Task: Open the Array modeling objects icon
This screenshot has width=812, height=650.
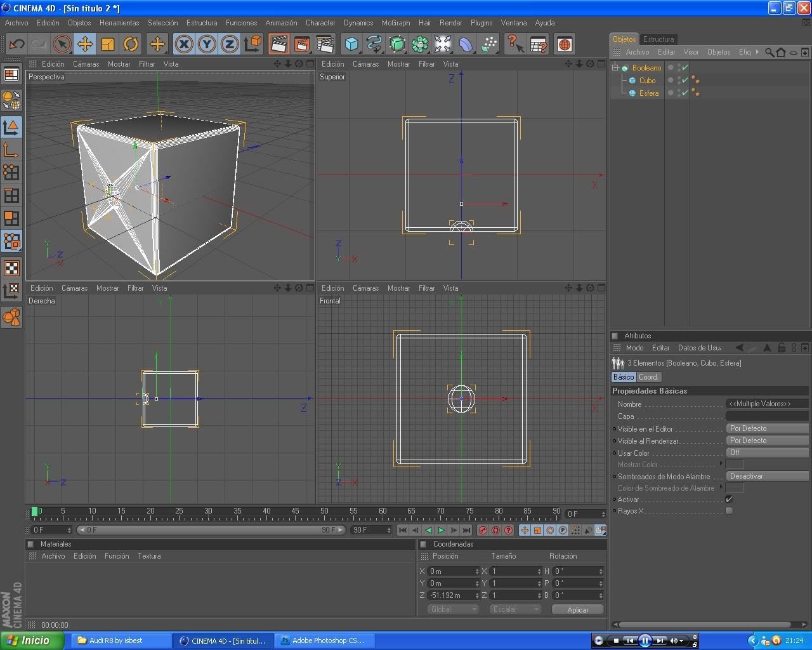Action: pyautogui.click(x=420, y=44)
